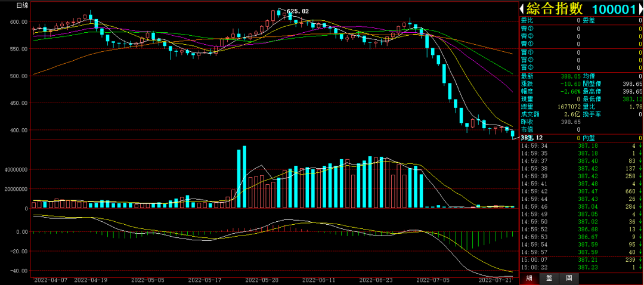The width and height of the screenshot is (644, 285).
Task: Select the 14:59:42 tick row
Action: 581,191
